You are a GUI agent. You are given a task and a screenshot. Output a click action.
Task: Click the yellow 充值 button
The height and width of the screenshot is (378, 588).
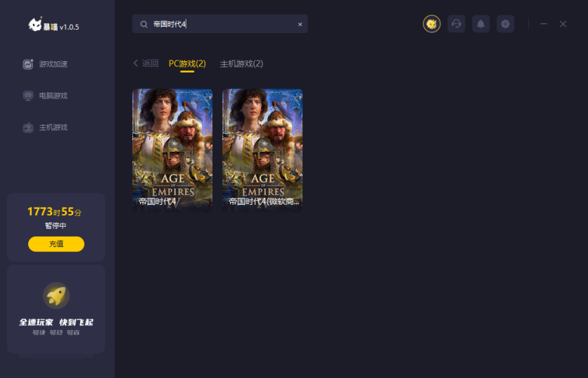pyautogui.click(x=56, y=244)
